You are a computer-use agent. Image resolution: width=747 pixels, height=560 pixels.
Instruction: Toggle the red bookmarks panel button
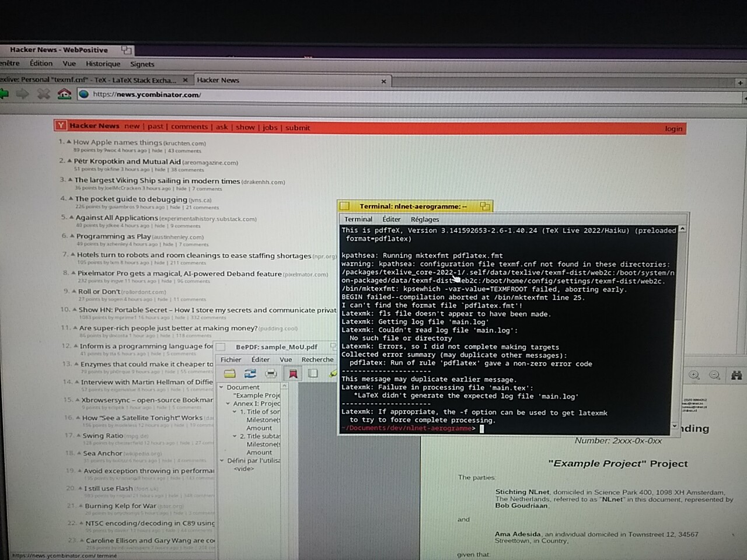(x=293, y=373)
